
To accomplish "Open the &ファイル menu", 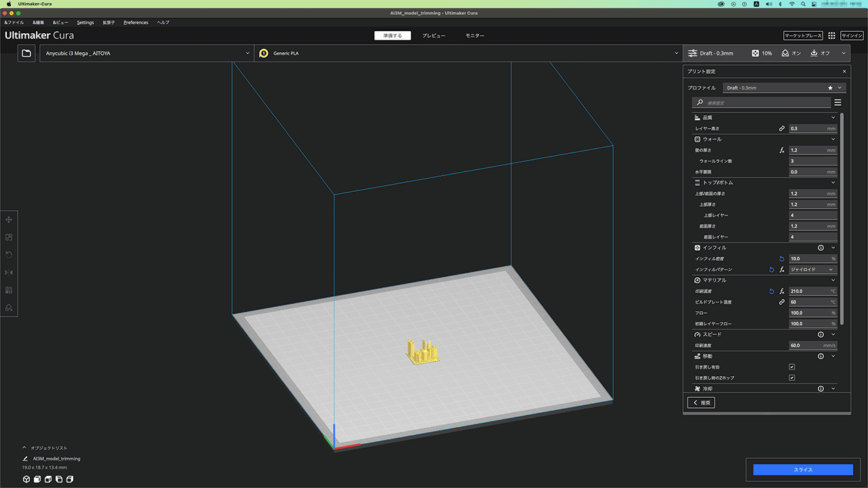I will tap(14, 22).
